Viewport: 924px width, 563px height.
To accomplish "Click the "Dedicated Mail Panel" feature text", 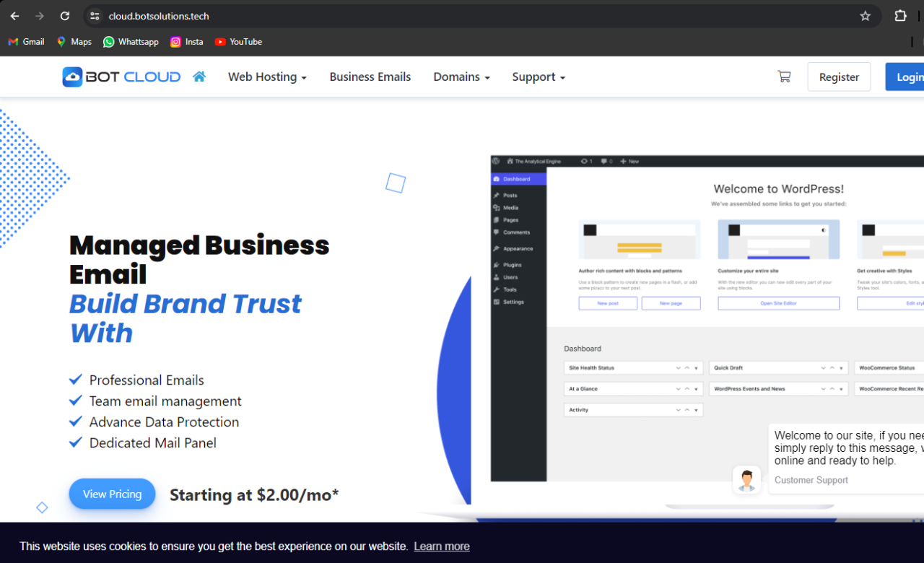I will coord(153,442).
